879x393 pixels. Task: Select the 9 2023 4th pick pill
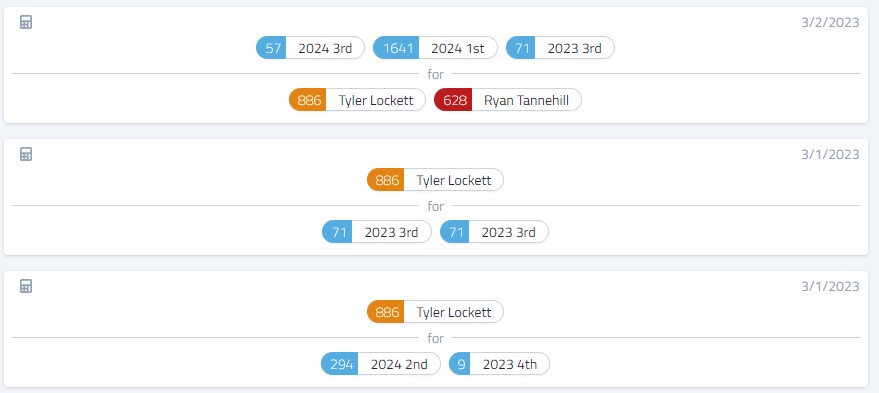coord(499,364)
